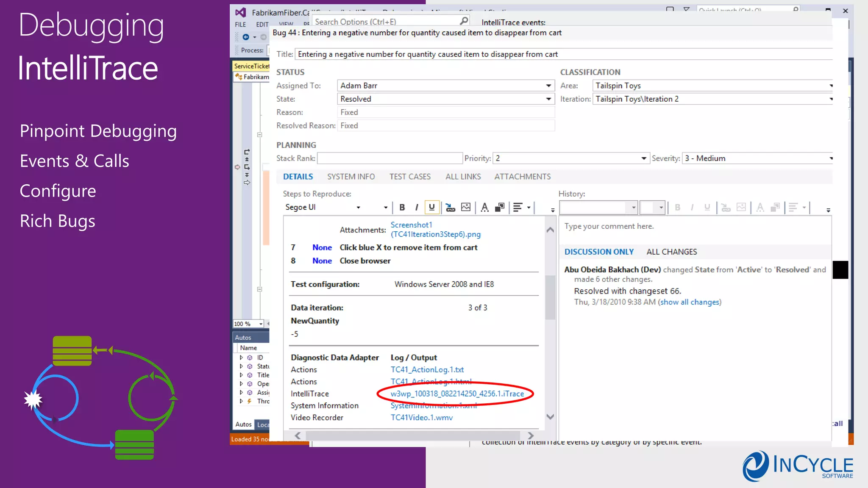This screenshot has height=488, width=868.
Task: Switch to SYSTEM INFO tab
Action: 351,177
